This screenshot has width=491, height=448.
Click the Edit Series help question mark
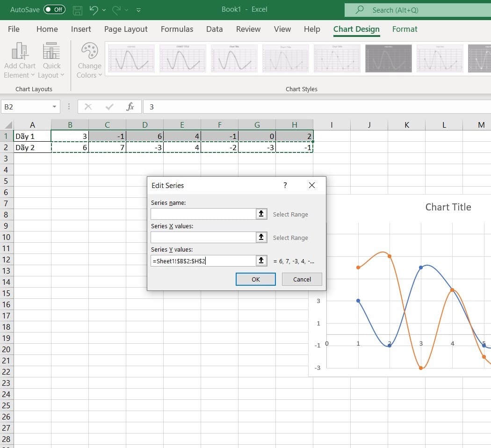pyautogui.click(x=285, y=185)
